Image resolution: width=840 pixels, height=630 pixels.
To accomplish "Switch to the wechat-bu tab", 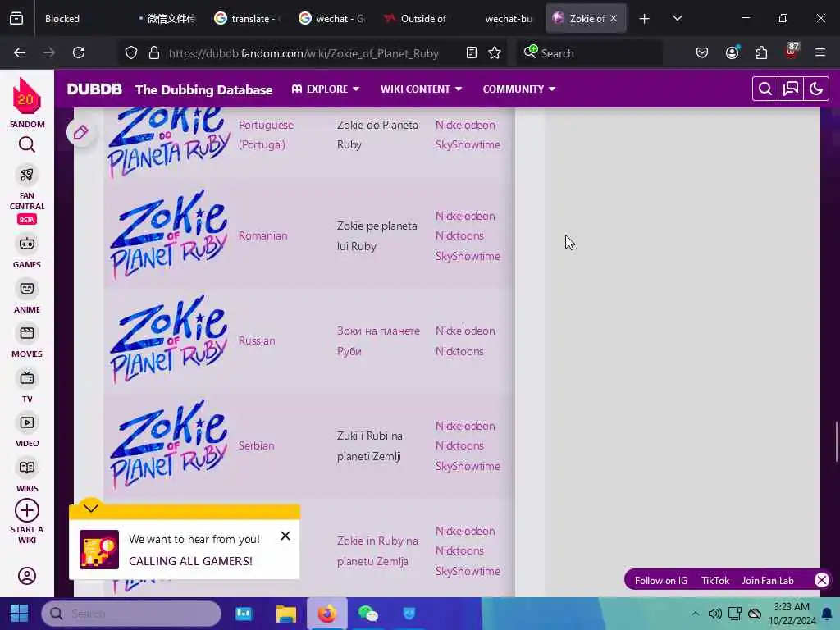I will pos(503,19).
